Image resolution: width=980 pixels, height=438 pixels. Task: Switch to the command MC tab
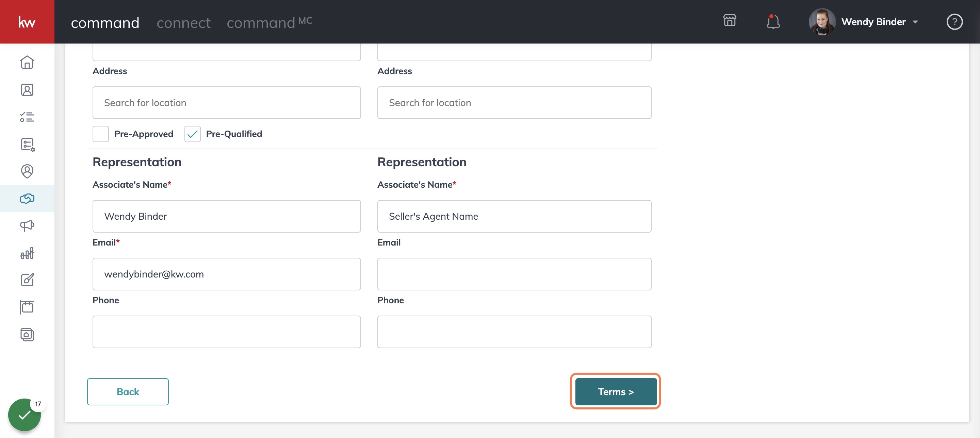269,22
